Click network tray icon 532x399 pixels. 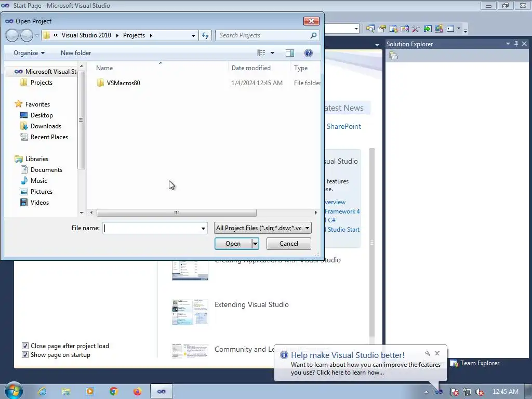coord(467,392)
